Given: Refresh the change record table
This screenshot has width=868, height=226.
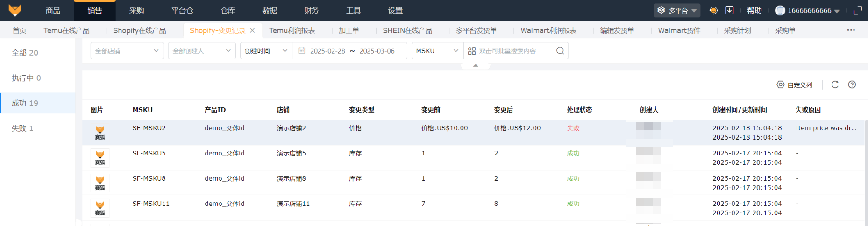Looking at the screenshot, I should pyautogui.click(x=835, y=85).
